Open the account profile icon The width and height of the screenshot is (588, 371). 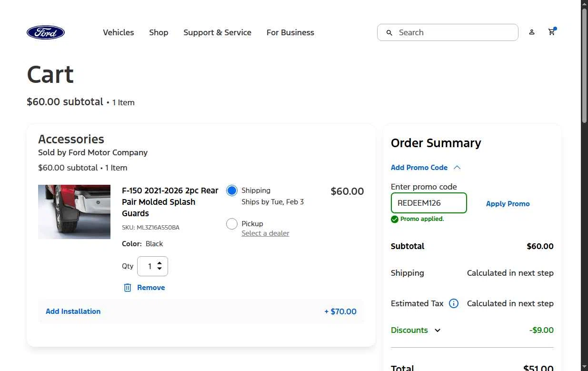coord(532,32)
